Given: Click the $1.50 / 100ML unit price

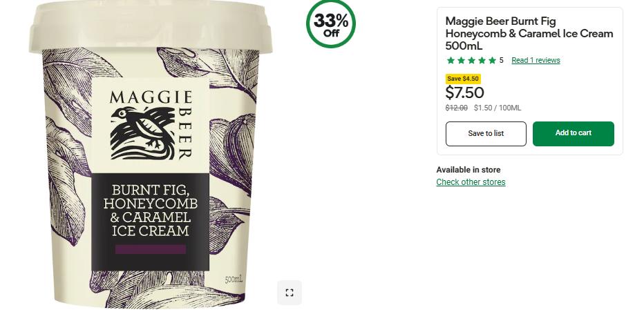Looking at the screenshot, I should point(498,108).
